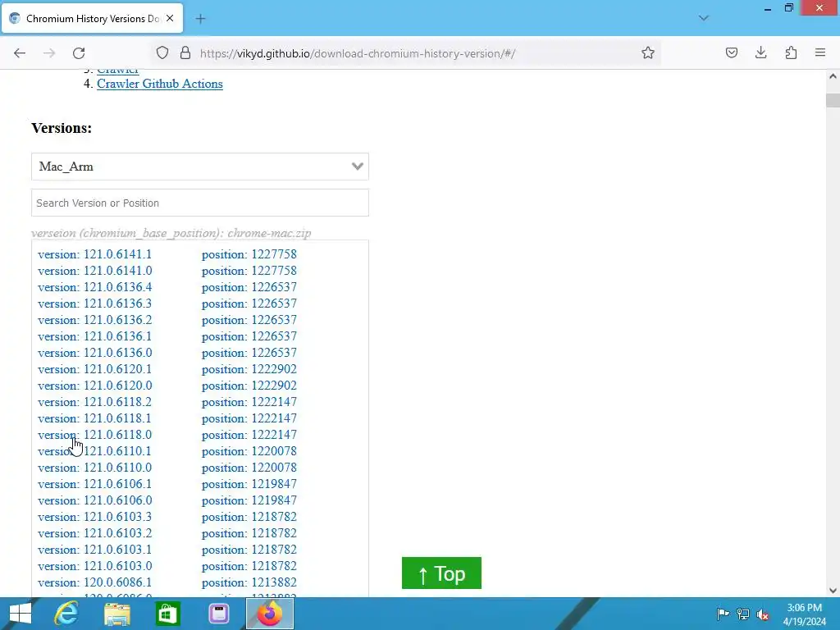The image size is (840, 630).
Task: Open Windows Store from taskbar
Action: point(167,614)
